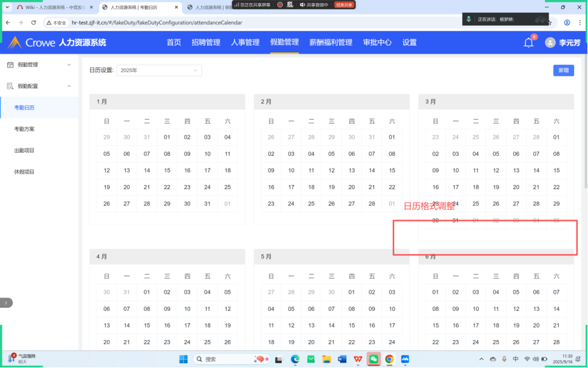The image size is (588, 368).
Task: Collapse 假勤配置 sidebar group
Action: coord(39,86)
